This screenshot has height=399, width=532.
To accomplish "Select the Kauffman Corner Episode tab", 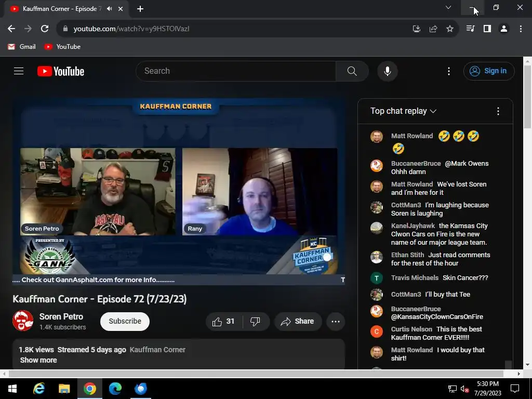I will point(63,9).
